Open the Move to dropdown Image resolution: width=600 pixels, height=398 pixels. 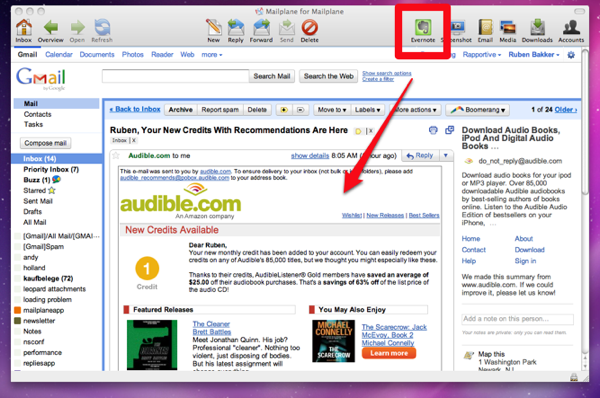(x=332, y=110)
